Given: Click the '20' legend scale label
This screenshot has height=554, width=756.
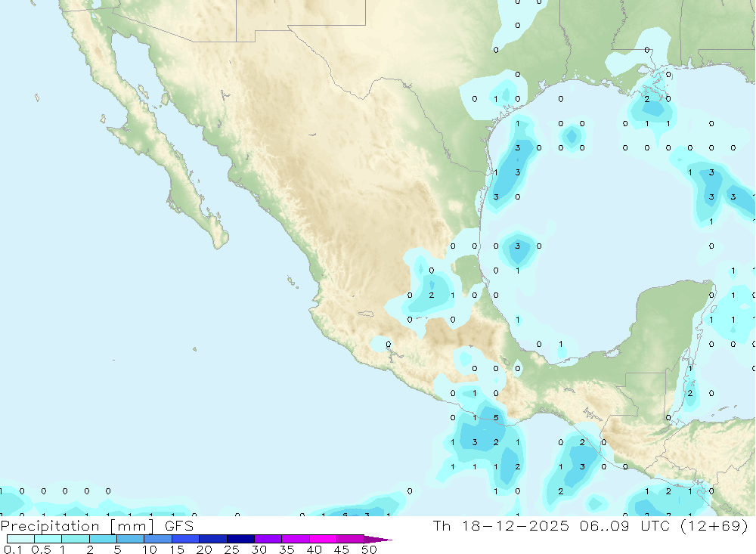Looking at the screenshot, I should coord(204,549).
